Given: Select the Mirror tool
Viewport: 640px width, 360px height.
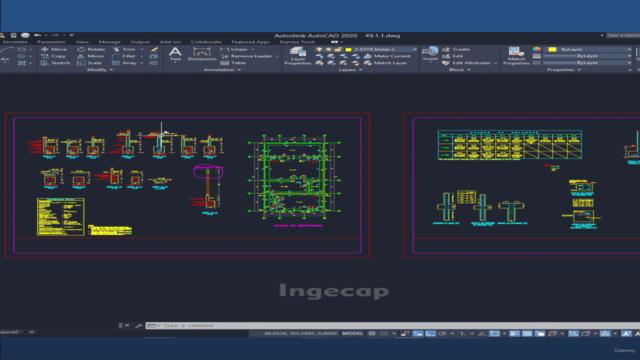Looking at the screenshot, I should click(x=91, y=56).
